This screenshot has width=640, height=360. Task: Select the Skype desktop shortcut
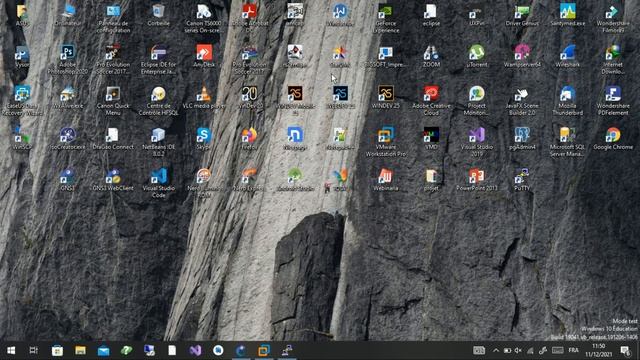tap(204, 139)
